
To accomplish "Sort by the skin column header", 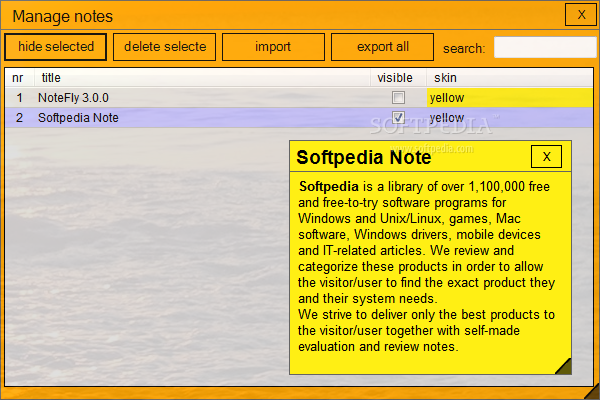I will (510, 78).
